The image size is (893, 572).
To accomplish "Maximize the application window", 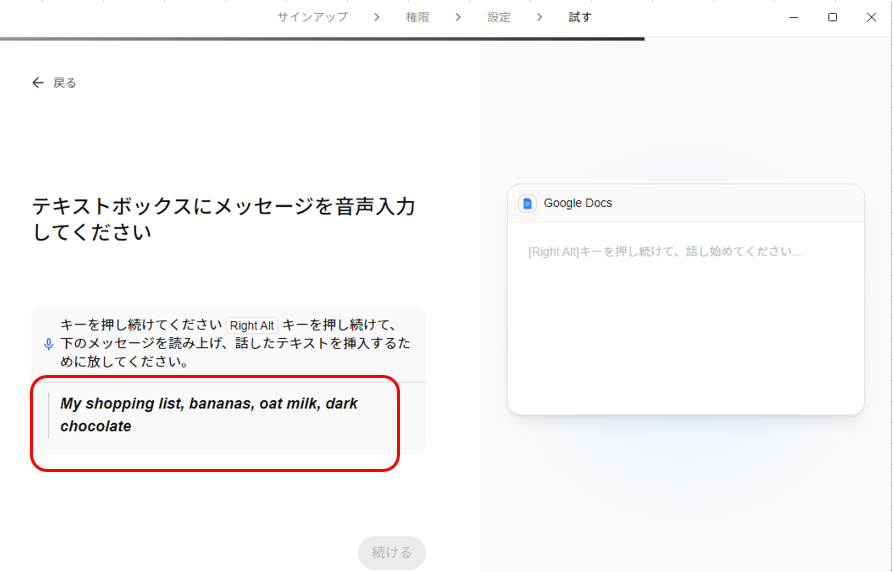I will pos(832,17).
